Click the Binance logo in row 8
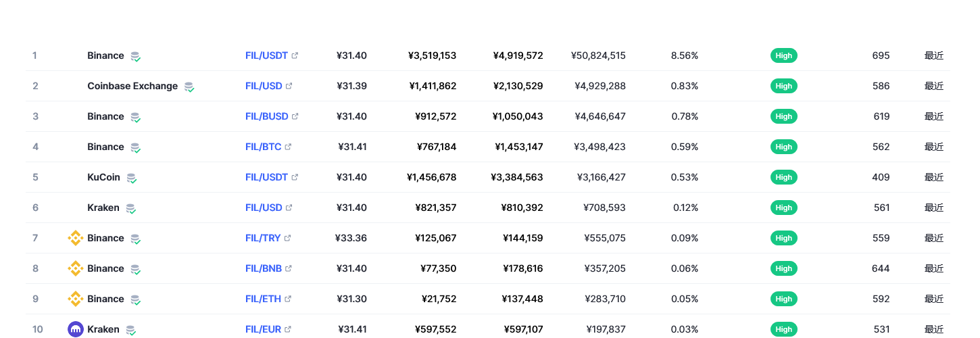 76,268
